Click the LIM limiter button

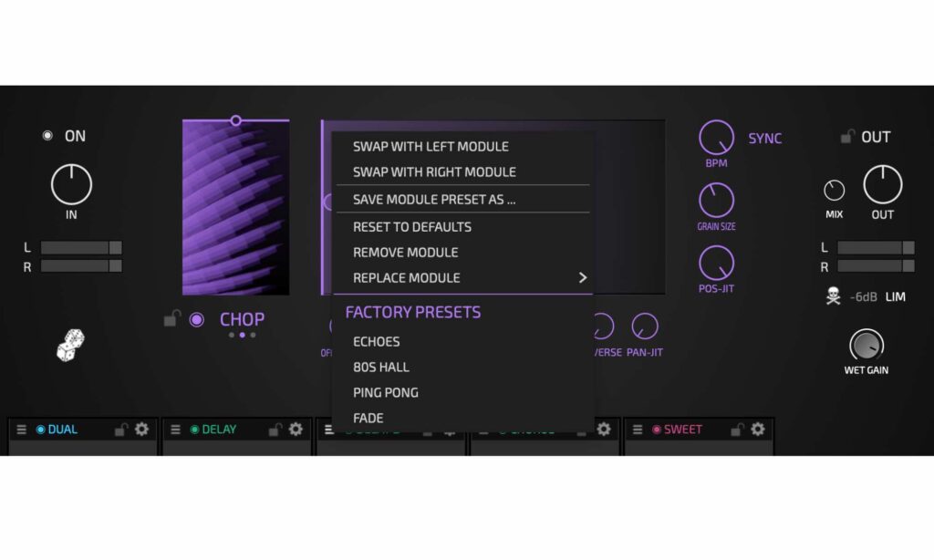pyautogui.click(x=895, y=297)
